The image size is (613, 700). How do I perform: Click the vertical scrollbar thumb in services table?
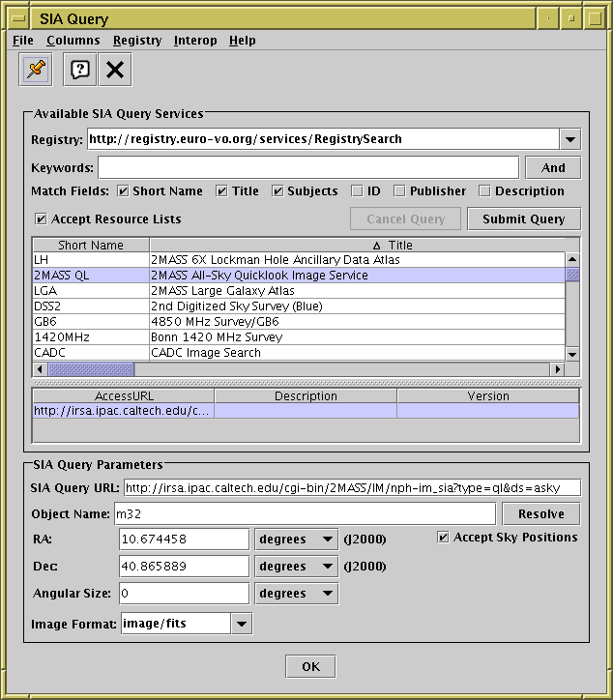[x=572, y=275]
